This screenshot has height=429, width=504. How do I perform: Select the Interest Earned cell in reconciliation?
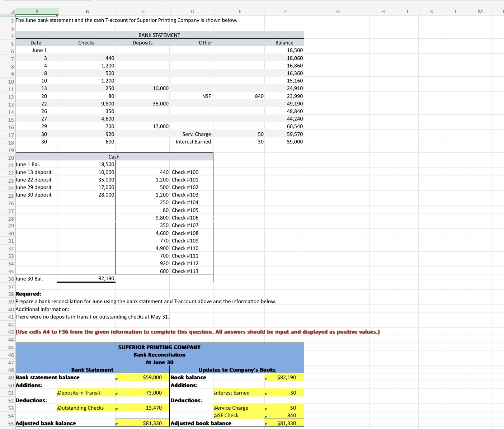(240, 393)
